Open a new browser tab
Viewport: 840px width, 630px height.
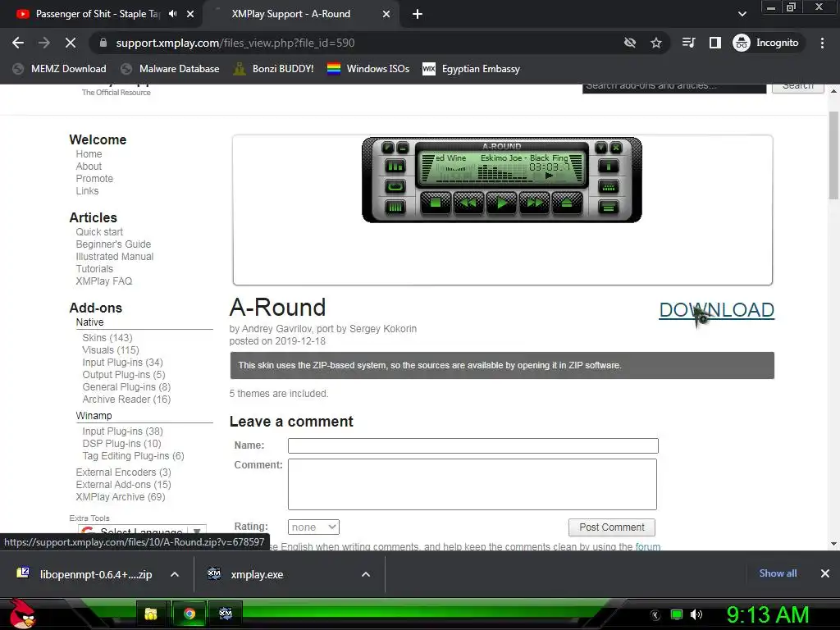(x=418, y=14)
